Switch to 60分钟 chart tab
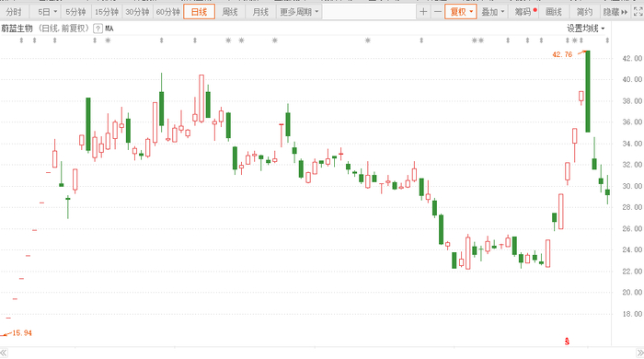This screenshot has height=359, width=644. (168, 12)
